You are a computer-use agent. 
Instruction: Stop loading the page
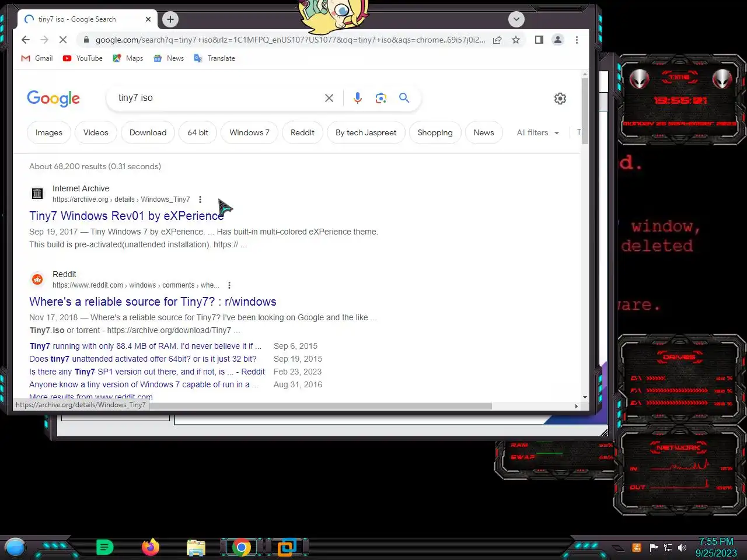pos(64,40)
